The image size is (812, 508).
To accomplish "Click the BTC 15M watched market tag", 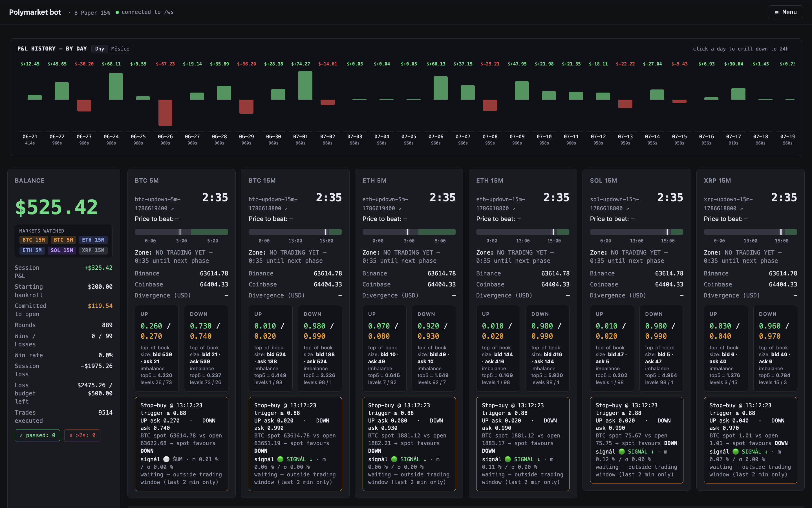I will tap(34, 240).
